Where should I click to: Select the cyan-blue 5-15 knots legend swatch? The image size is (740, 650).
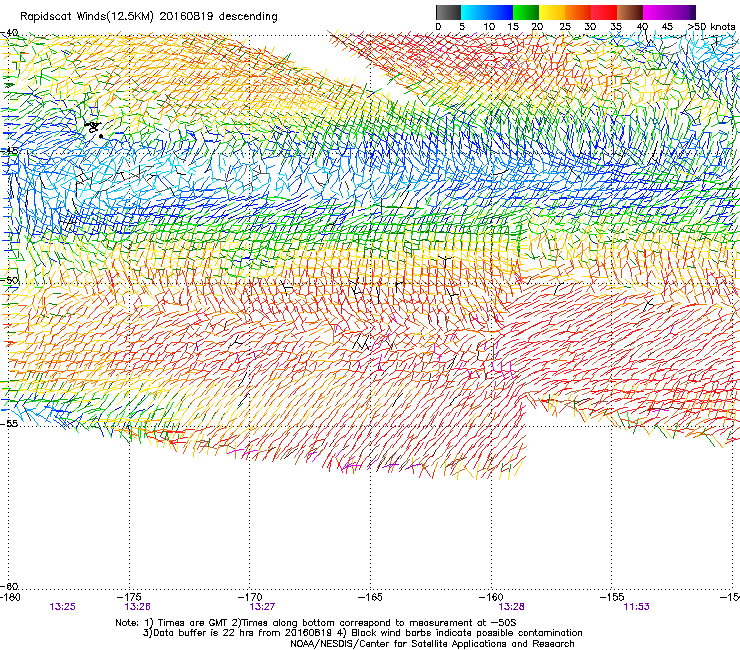[487, 12]
